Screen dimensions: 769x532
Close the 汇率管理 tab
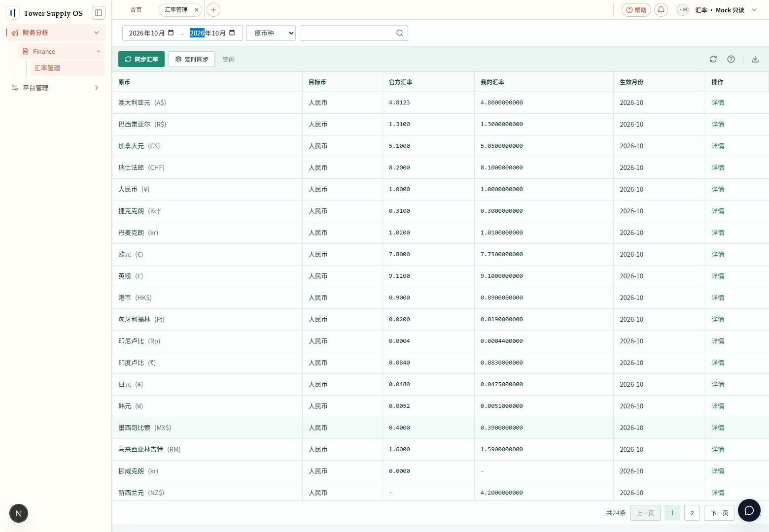(197, 10)
